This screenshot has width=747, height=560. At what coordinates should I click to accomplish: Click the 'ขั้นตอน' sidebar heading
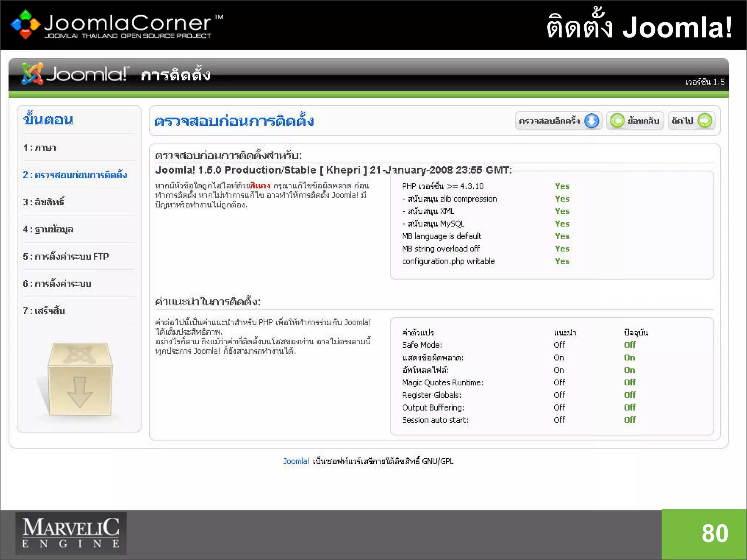48,118
